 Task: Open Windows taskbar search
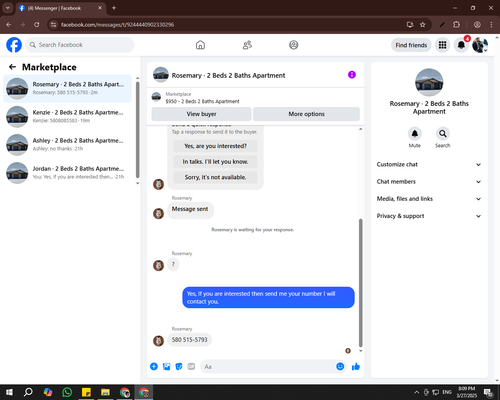28,392
